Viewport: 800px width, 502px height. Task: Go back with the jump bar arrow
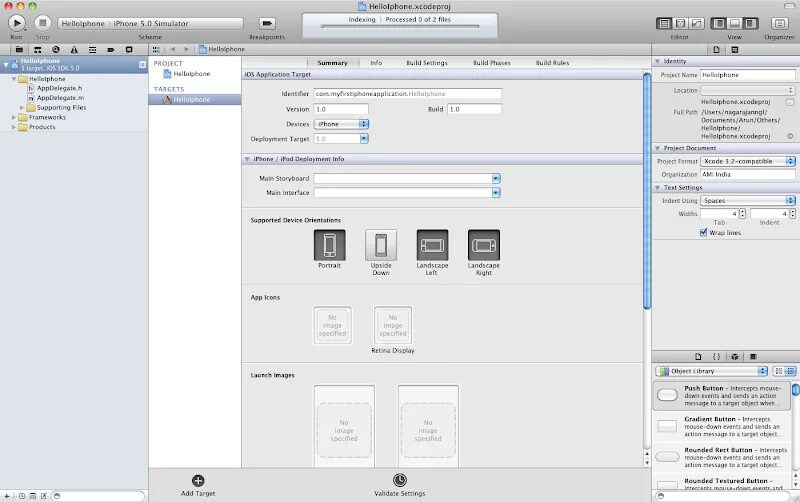172,49
